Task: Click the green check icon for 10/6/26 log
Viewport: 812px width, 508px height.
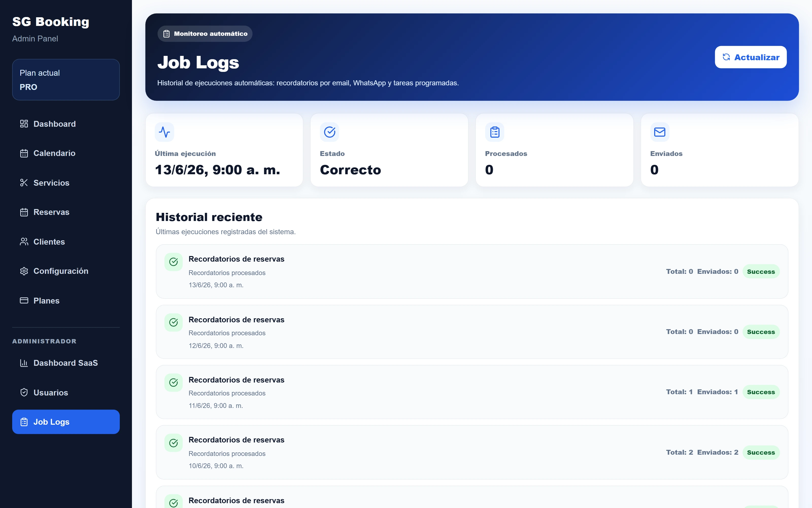Action: click(x=174, y=443)
